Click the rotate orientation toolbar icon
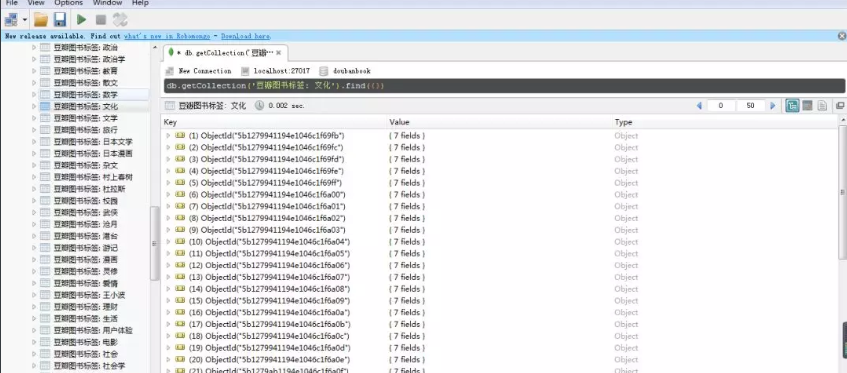The image size is (847, 373). click(x=120, y=20)
